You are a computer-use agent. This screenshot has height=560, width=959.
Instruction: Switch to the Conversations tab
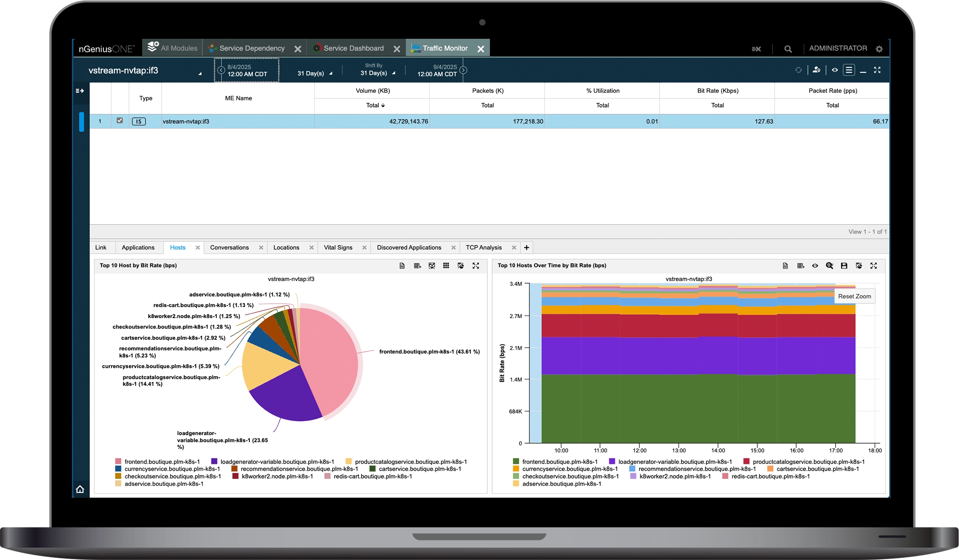(x=229, y=248)
